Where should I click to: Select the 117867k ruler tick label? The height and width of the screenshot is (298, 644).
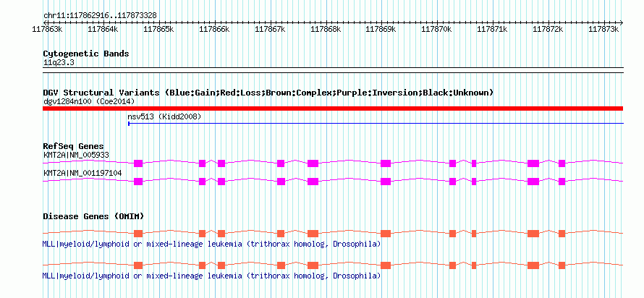(270, 29)
